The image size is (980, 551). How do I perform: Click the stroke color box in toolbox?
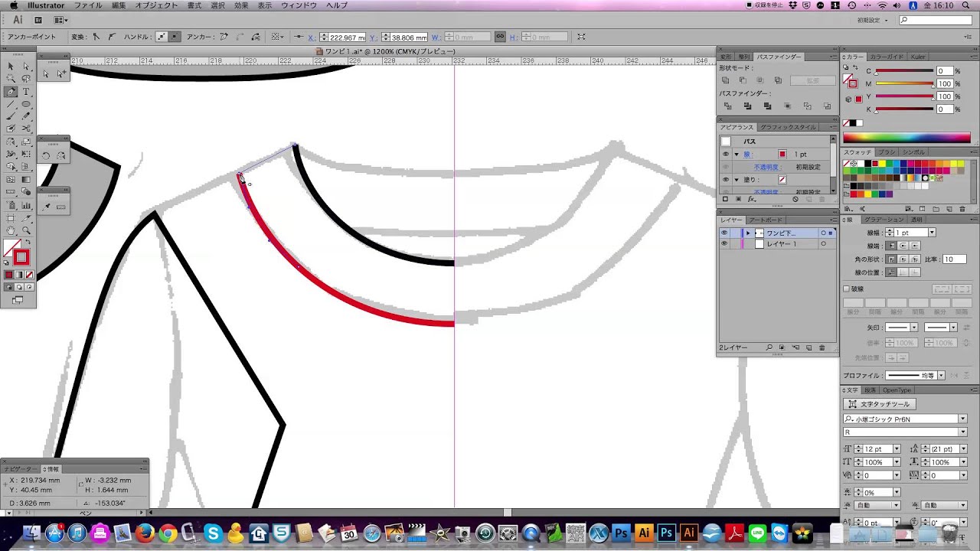point(21,258)
